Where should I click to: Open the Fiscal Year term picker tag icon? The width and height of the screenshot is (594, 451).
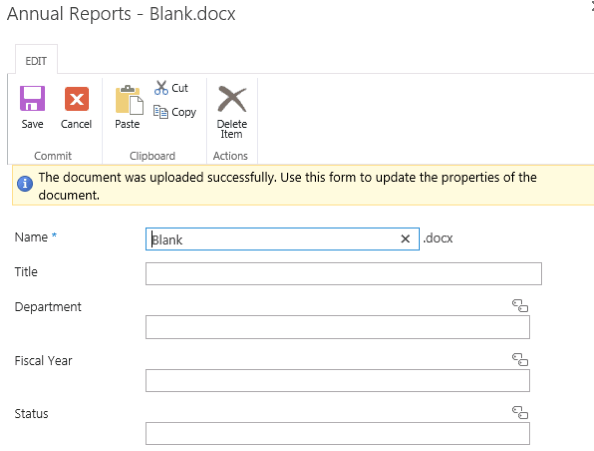click(520, 359)
